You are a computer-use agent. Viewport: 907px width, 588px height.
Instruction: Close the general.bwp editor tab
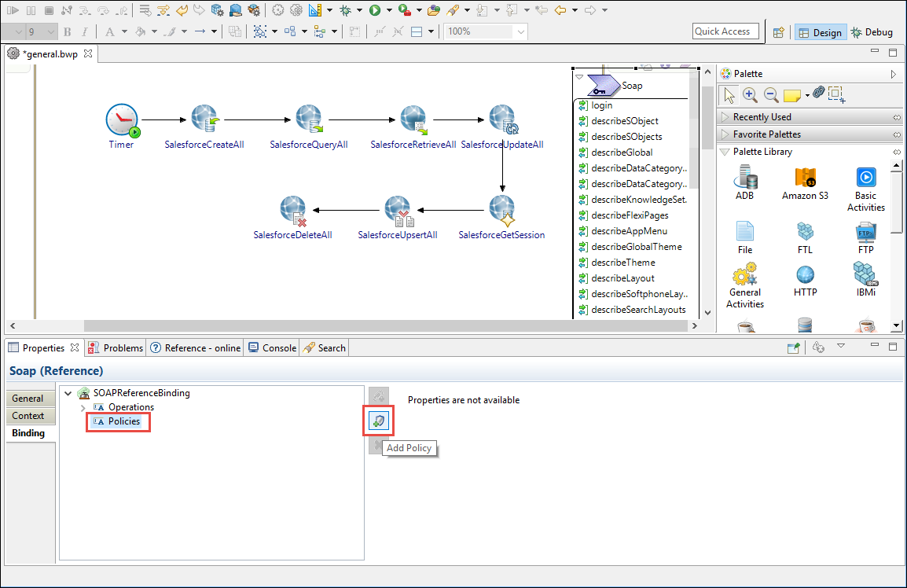[x=88, y=53]
